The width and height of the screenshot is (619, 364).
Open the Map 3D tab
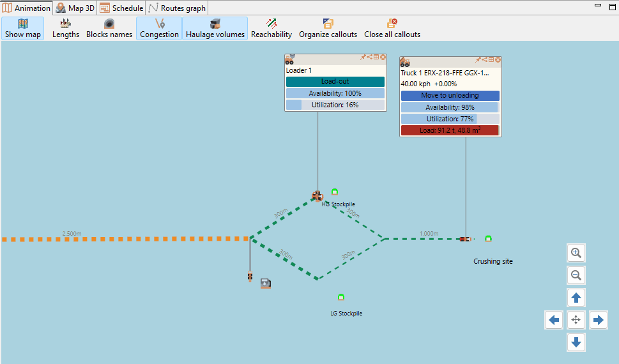(x=75, y=8)
